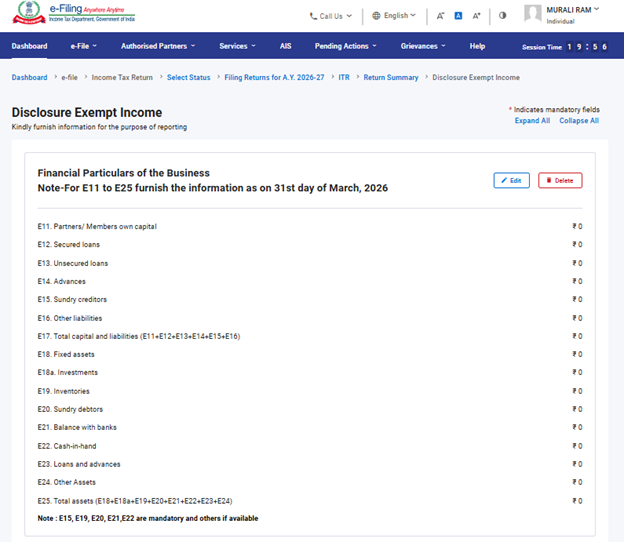Click the Disclosure Exempt Income heading
Viewport: 624px width, 542px height.
click(87, 113)
